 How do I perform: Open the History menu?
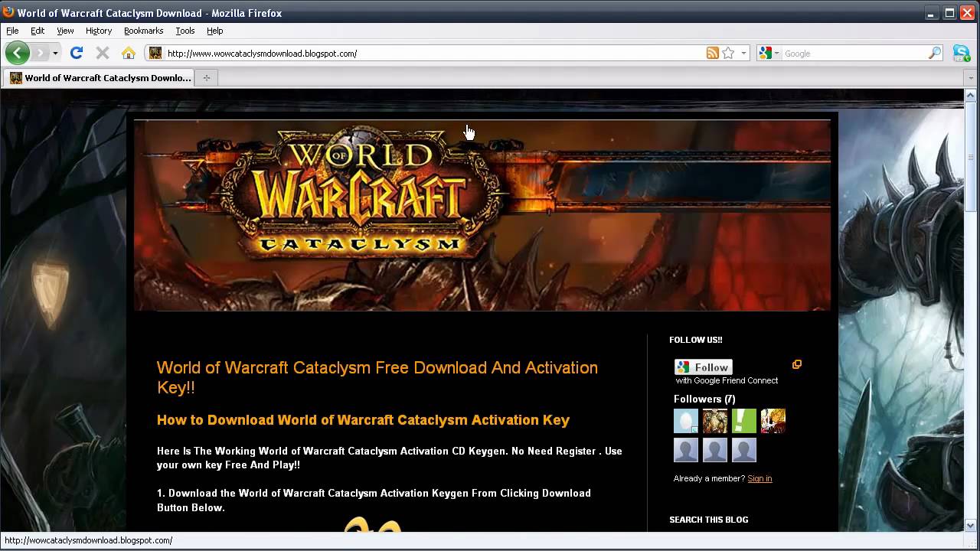[99, 31]
